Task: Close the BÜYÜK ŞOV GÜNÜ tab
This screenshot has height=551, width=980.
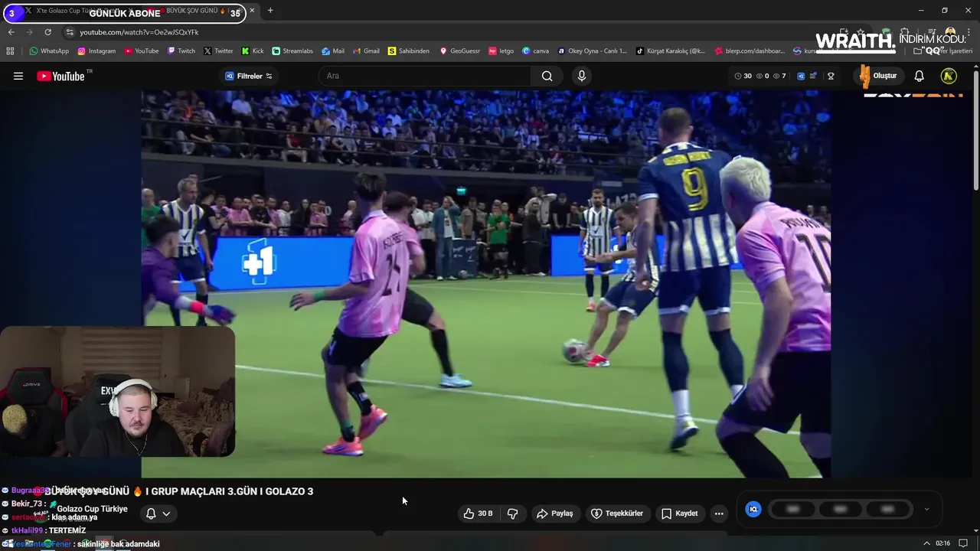Action: [253, 11]
